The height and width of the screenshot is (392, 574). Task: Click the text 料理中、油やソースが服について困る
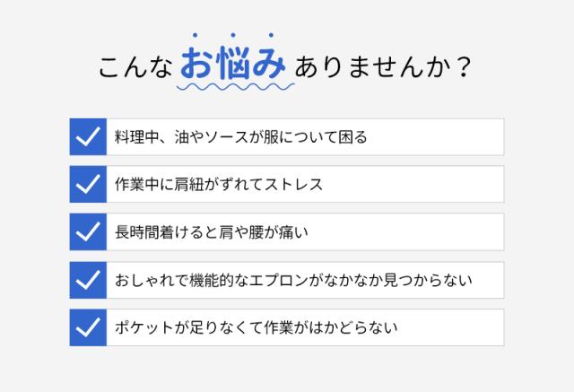tap(241, 138)
